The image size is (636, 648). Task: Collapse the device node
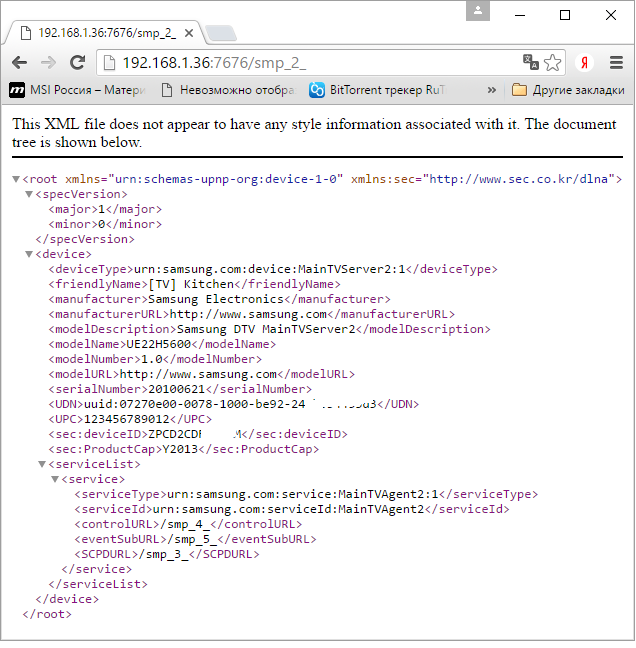click(x=29, y=254)
